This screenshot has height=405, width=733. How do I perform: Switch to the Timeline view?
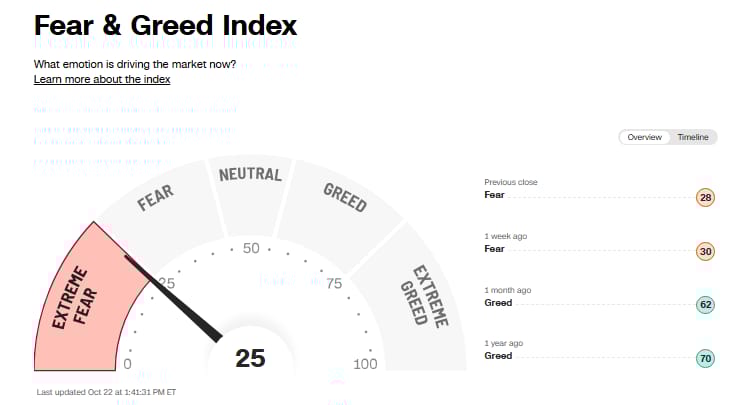pyautogui.click(x=693, y=137)
